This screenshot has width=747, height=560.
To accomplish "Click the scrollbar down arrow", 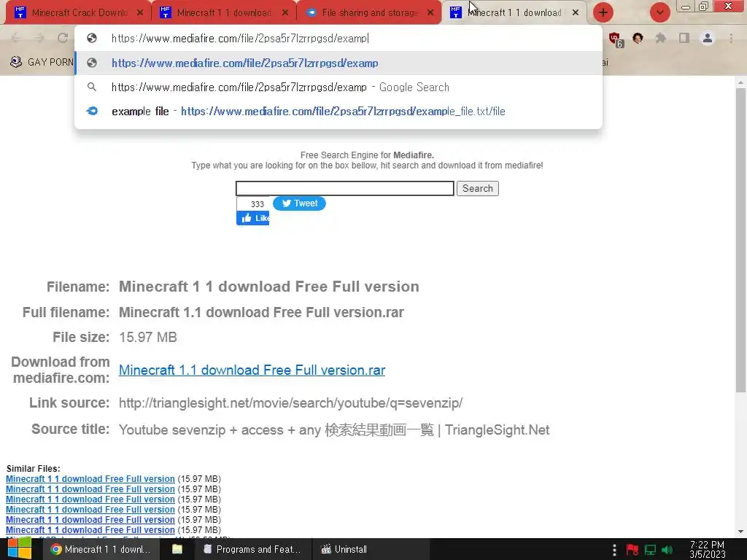I will pos(740,532).
